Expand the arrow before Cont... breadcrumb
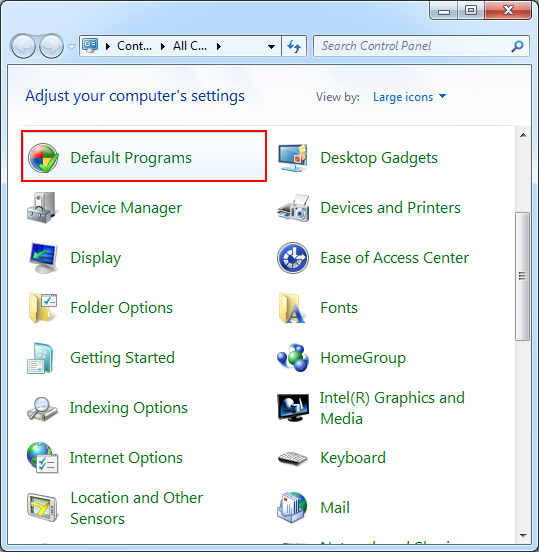Viewport: 539px width, 552px height. 108,46
